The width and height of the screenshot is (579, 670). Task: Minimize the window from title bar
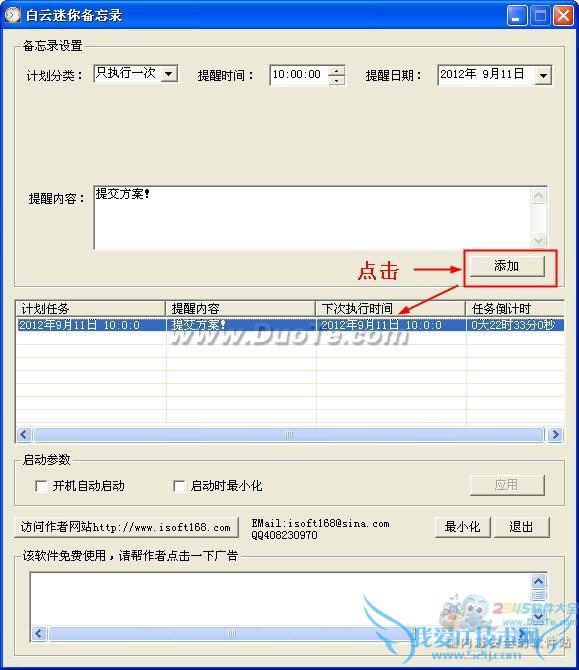(x=516, y=16)
